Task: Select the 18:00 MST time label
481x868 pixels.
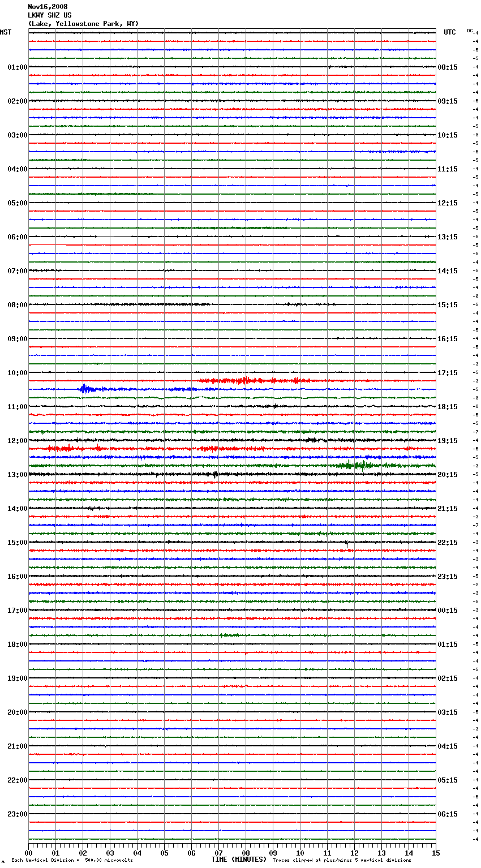Action: (x=18, y=644)
